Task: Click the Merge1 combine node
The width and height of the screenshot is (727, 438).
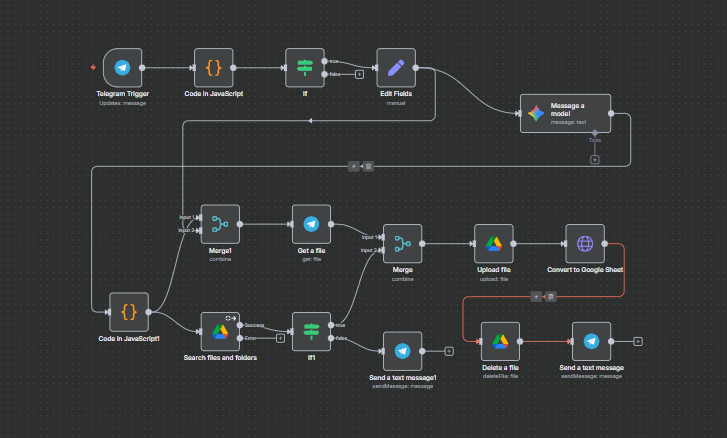Action: tap(220, 224)
